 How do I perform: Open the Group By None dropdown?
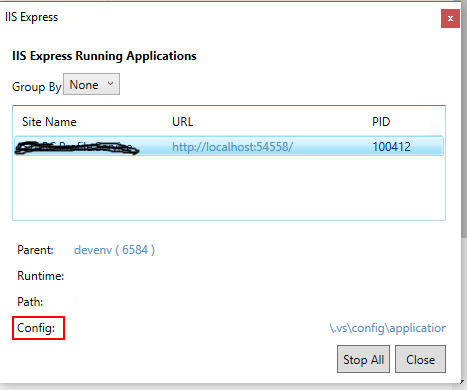(91, 84)
